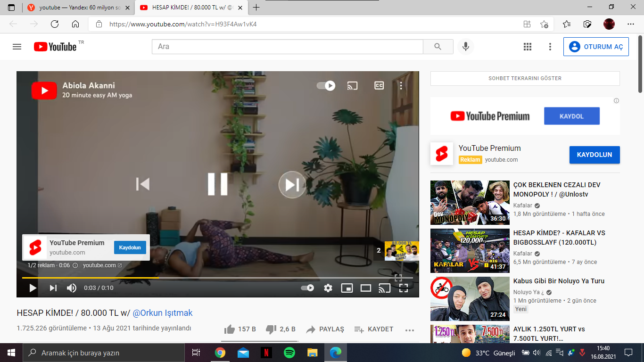Click the play button in bottom control bar
This screenshot has height=362, width=644.
(x=33, y=288)
